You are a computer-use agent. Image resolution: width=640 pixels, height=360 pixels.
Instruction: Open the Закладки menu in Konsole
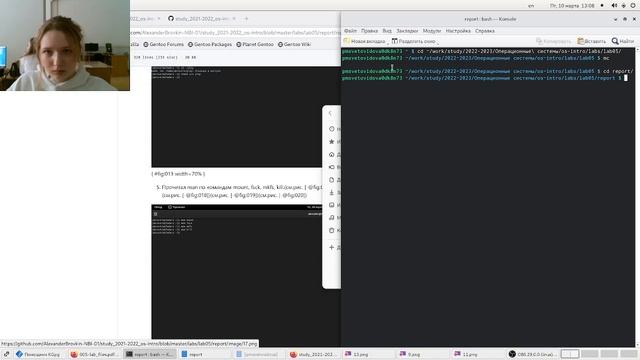(407, 31)
